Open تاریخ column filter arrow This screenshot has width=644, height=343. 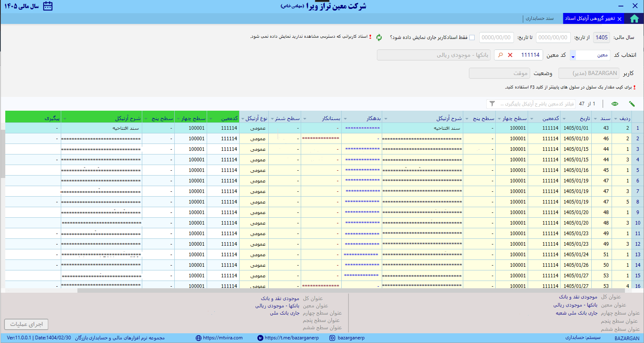pos(564,119)
